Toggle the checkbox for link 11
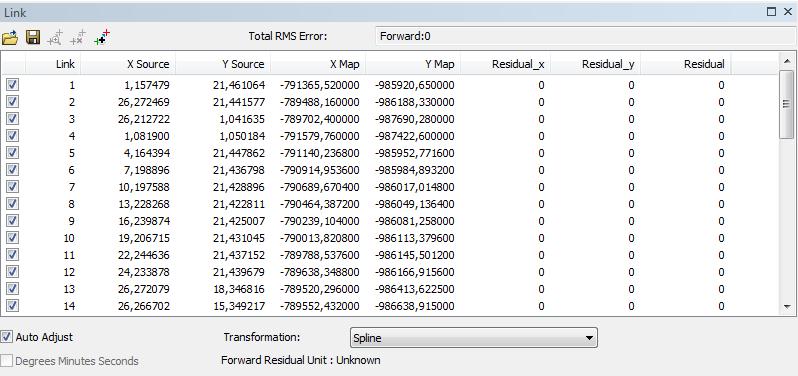Screen dimensions: 798x376 tap(13, 254)
